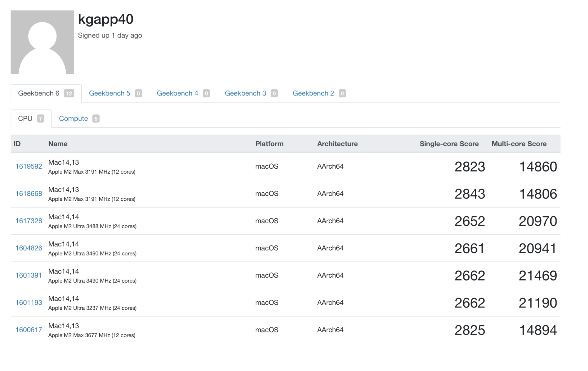Image resolution: width=588 pixels, height=371 pixels.
Task: Open the Geekbench 4 tab
Action: (x=183, y=93)
